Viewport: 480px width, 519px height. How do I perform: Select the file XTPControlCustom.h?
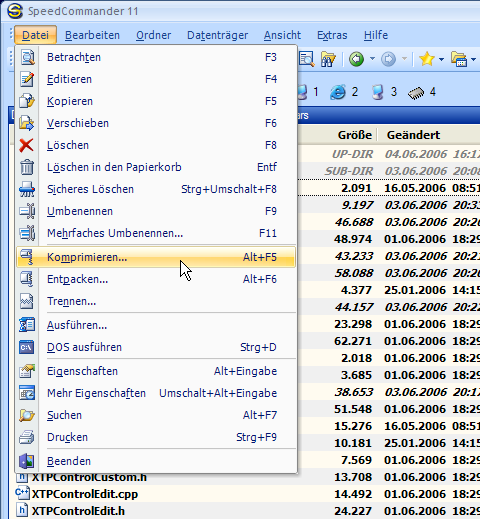click(89, 477)
